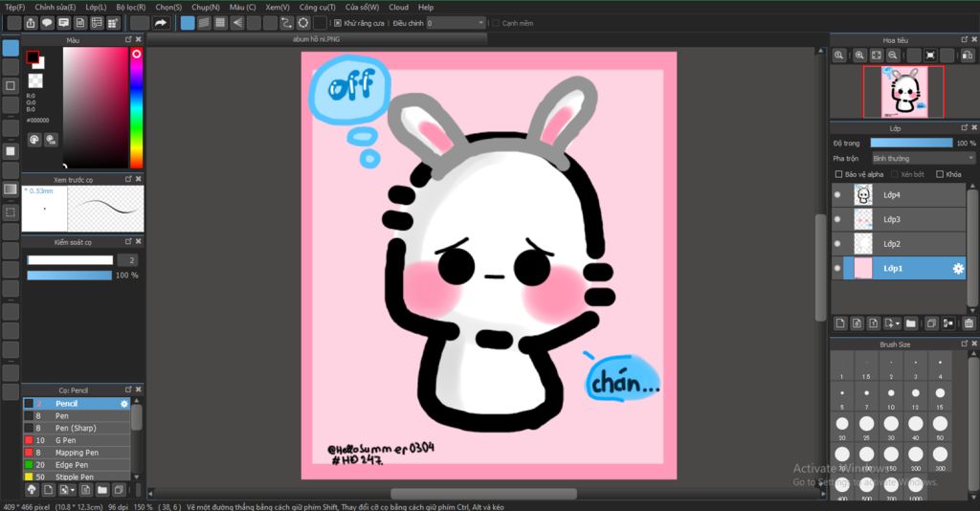This screenshot has height=511, width=980.
Task: Enable the Bảo vệ alpha checkbox
Action: 838,174
